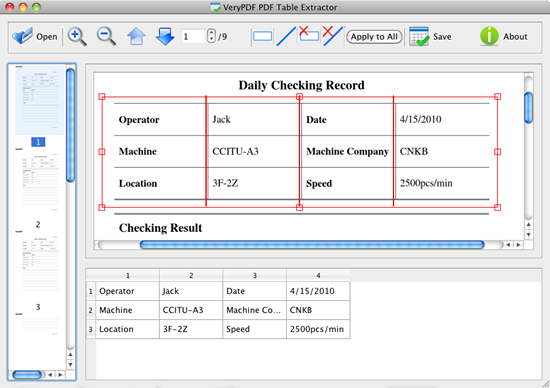The image size is (550, 388).
Task: Click the Save table icon
Action: (x=419, y=36)
